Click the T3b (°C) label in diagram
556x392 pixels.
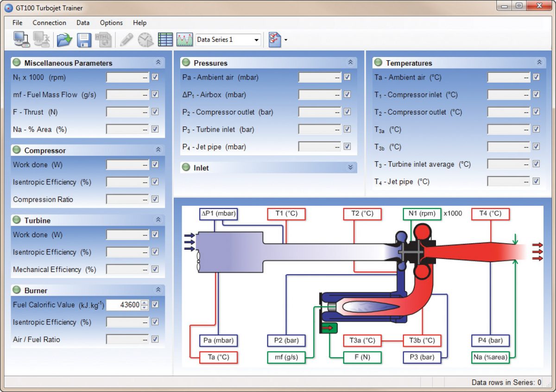click(422, 340)
